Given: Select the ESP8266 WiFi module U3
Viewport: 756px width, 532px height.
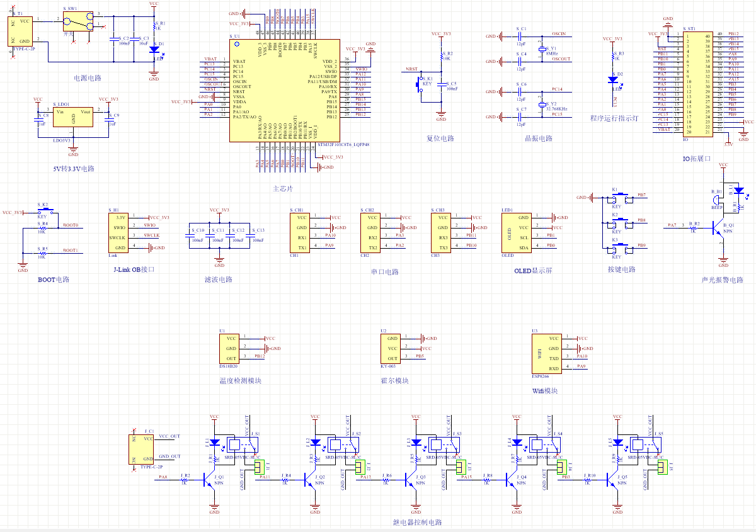Looking at the screenshot, I should coord(547,353).
